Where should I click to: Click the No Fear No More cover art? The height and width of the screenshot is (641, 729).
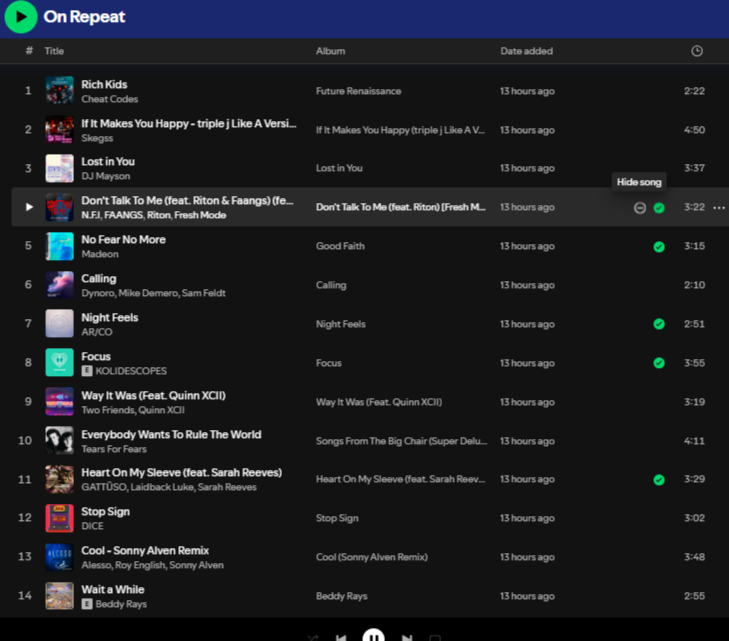pos(60,246)
